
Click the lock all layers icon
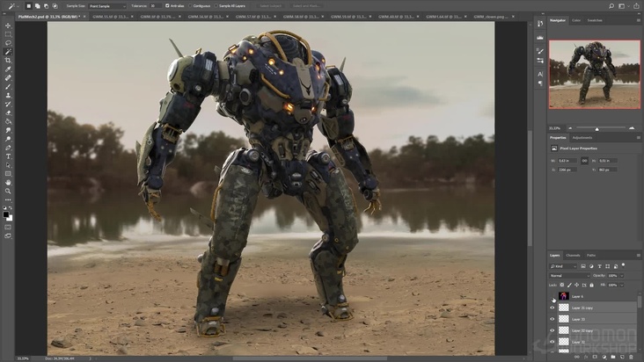(x=592, y=286)
